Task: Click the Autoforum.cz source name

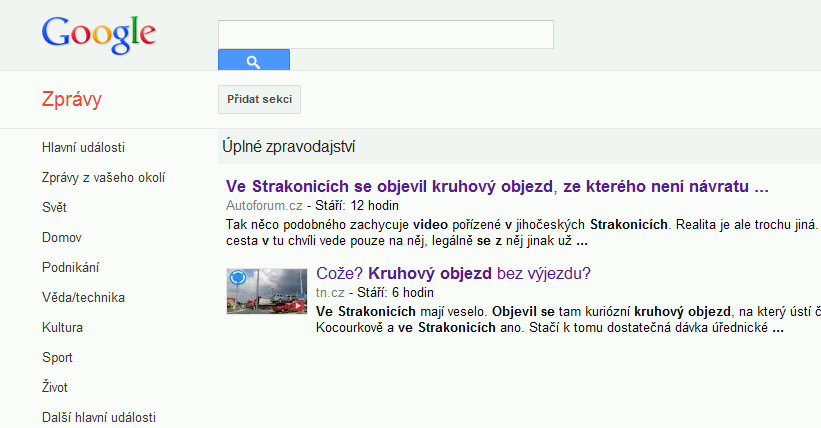Action: point(264,205)
